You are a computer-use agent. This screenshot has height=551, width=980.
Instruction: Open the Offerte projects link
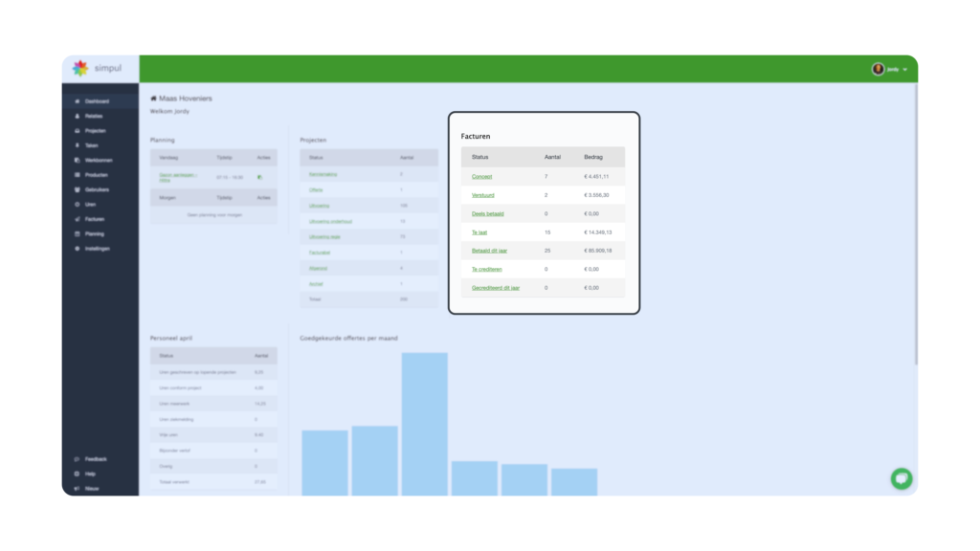316,190
